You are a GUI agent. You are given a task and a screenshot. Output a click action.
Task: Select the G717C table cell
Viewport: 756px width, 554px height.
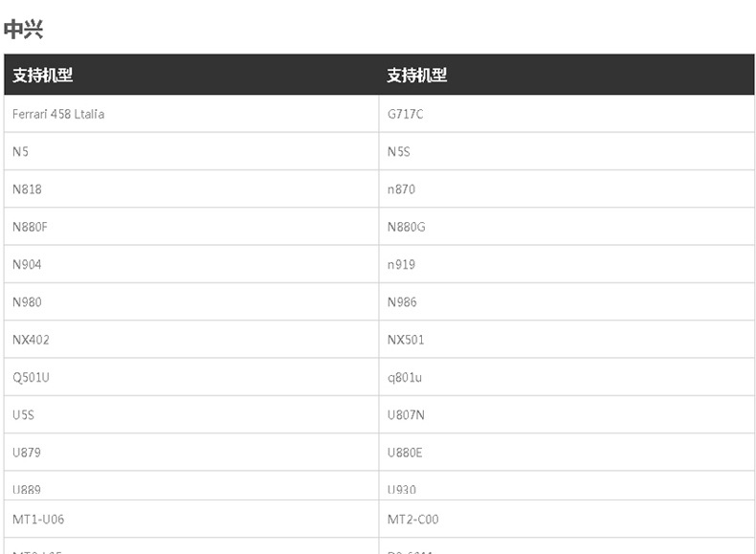coord(405,114)
